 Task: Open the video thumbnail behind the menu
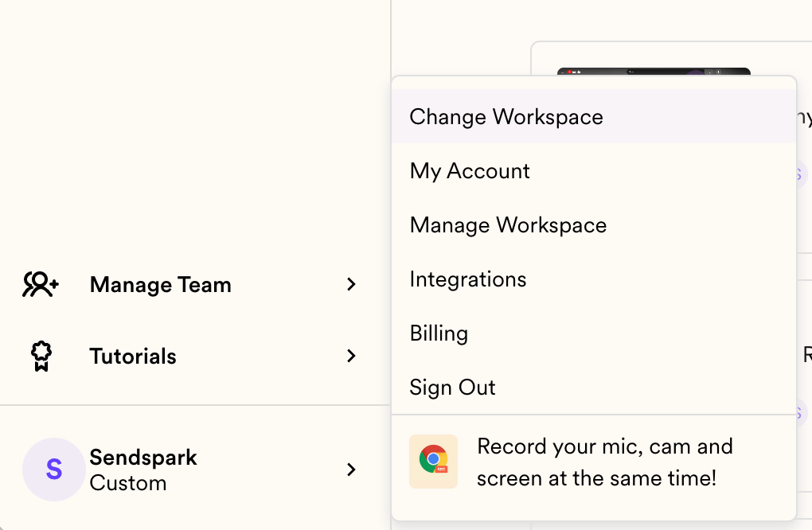[x=654, y=72]
